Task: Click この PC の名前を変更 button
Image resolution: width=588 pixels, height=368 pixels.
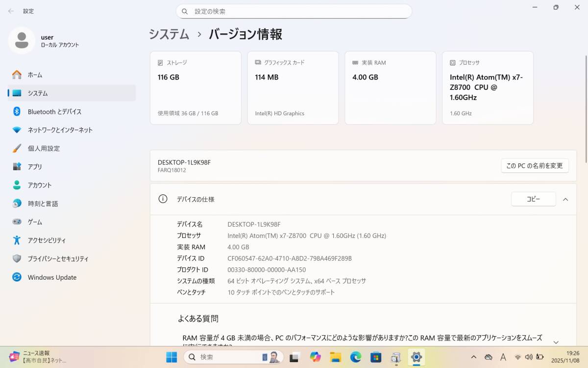Action: pyautogui.click(x=535, y=166)
